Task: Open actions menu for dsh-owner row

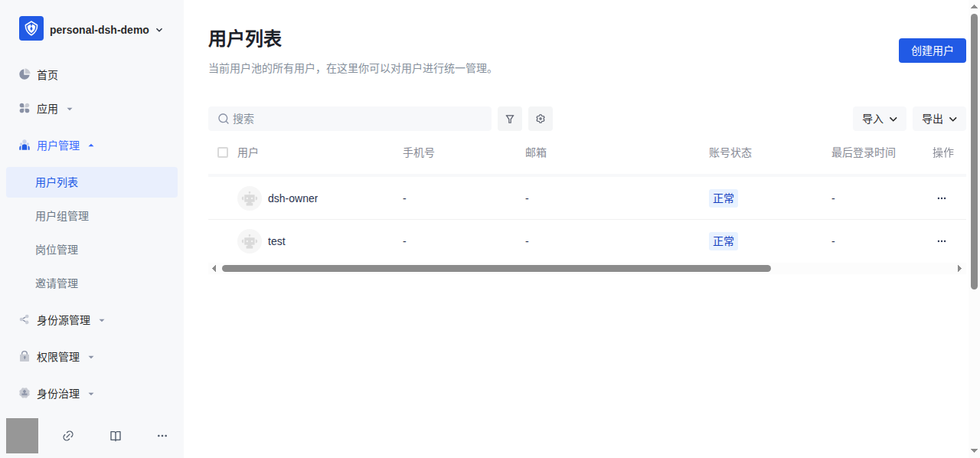Action: click(942, 198)
